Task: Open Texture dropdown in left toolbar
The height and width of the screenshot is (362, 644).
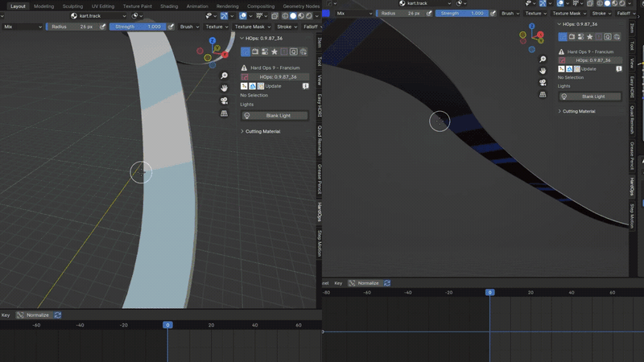Action: point(217,27)
